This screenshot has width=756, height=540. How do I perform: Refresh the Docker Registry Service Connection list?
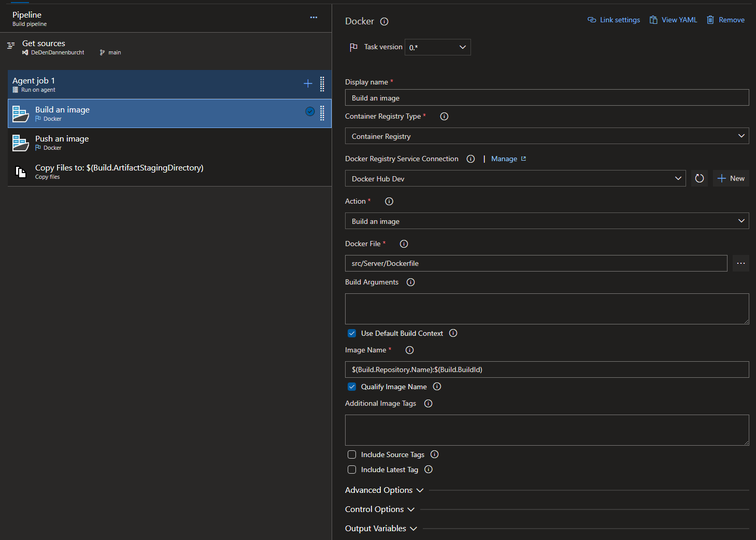(x=699, y=178)
